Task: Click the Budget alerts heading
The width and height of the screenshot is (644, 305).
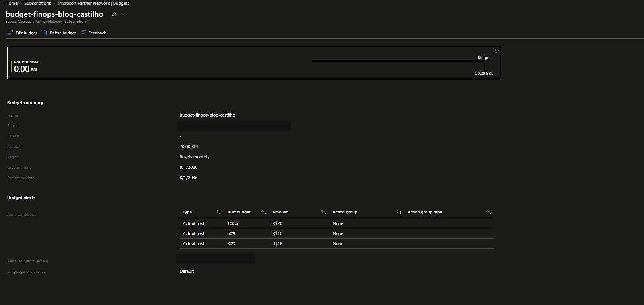Action: (21, 197)
